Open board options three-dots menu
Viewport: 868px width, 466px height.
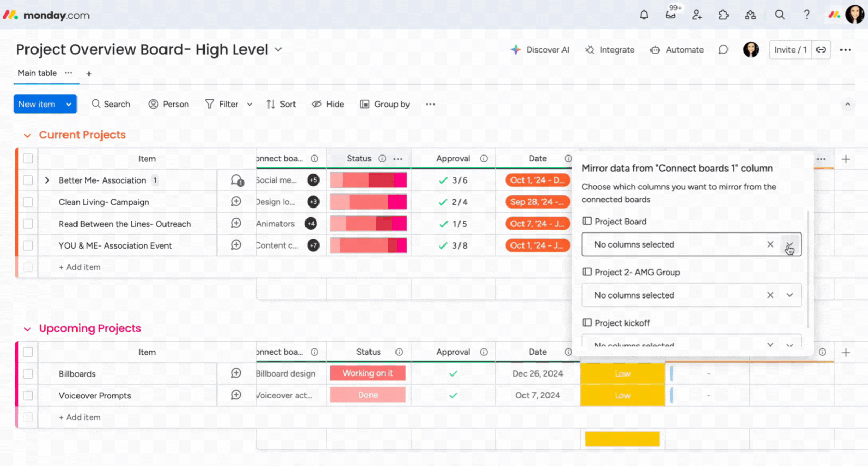point(845,50)
